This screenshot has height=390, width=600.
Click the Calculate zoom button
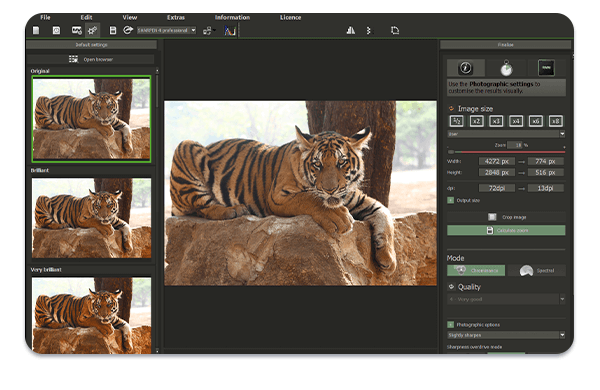(506, 230)
